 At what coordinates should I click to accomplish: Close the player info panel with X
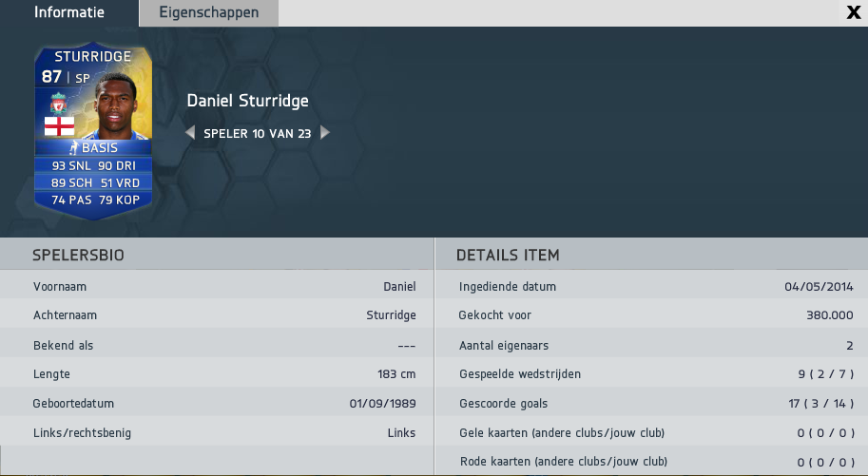854,12
